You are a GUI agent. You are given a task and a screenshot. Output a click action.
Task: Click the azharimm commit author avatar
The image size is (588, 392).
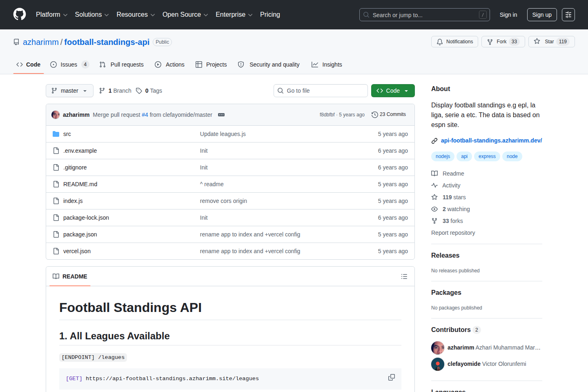(56, 115)
